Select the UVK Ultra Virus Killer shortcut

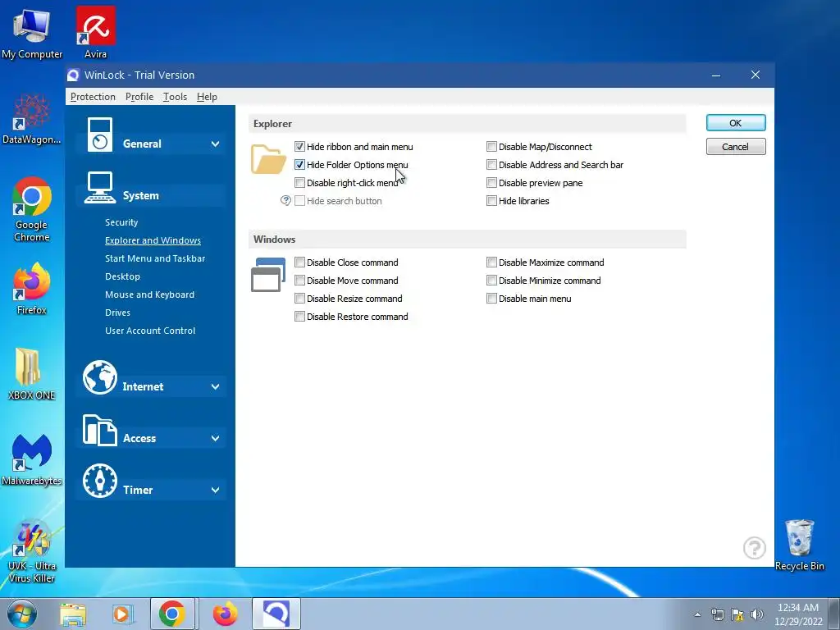[32, 552]
